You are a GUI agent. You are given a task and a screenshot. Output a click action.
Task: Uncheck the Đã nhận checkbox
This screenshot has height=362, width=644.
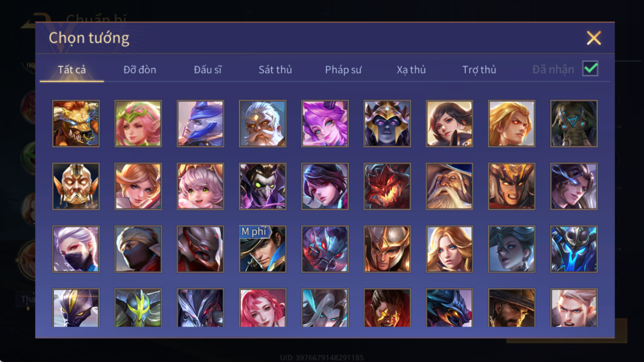coord(590,69)
